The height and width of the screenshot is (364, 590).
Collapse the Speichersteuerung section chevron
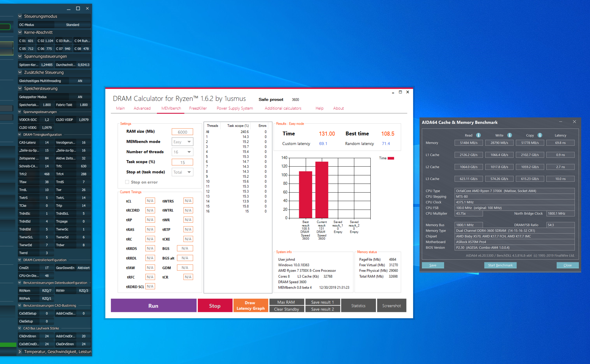(20, 88)
